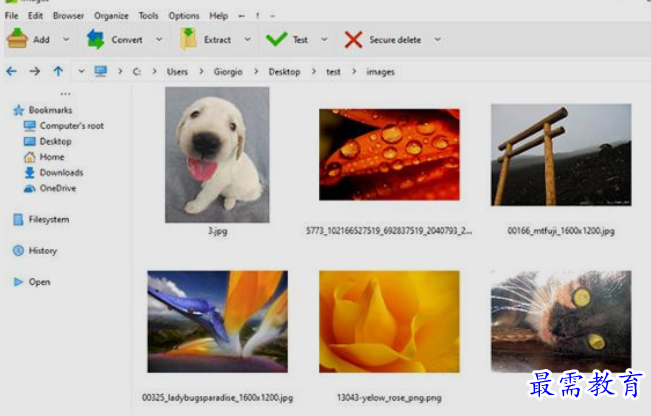Image resolution: width=651 pixels, height=416 pixels.
Task: Go back with the left arrow
Action: [x=12, y=71]
